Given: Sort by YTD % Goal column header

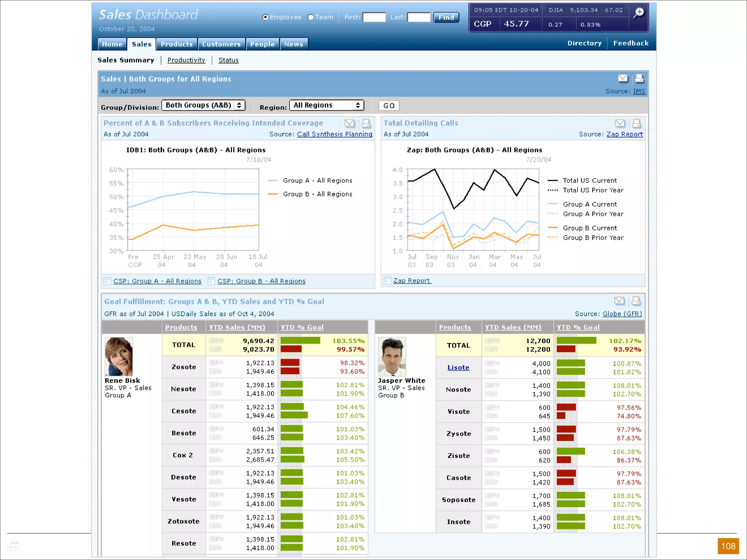Looking at the screenshot, I should coord(302,327).
